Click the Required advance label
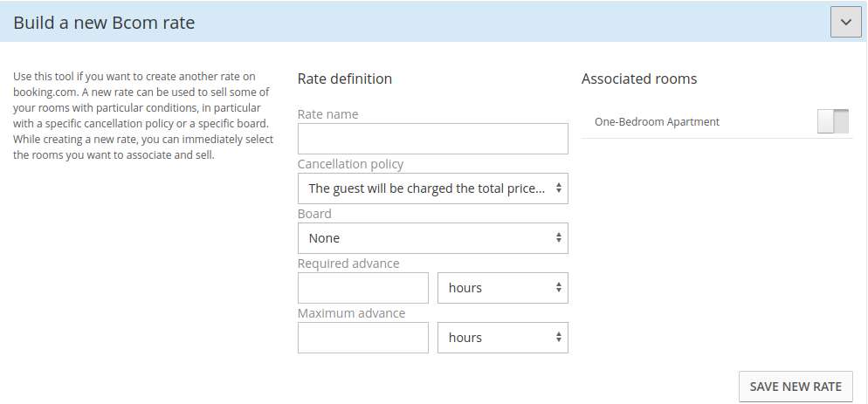868x404 pixels. tap(348, 264)
